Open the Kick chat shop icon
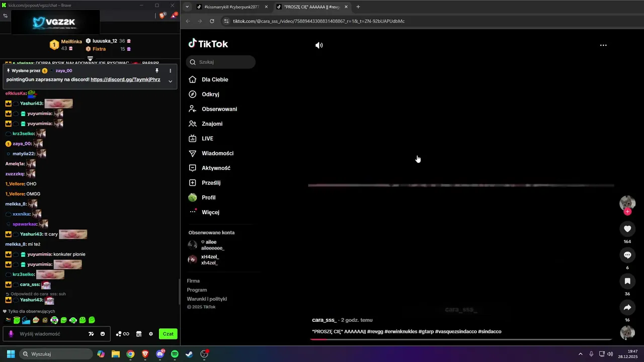This screenshot has width=644, height=362. pyautogui.click(x=139, y=334)
